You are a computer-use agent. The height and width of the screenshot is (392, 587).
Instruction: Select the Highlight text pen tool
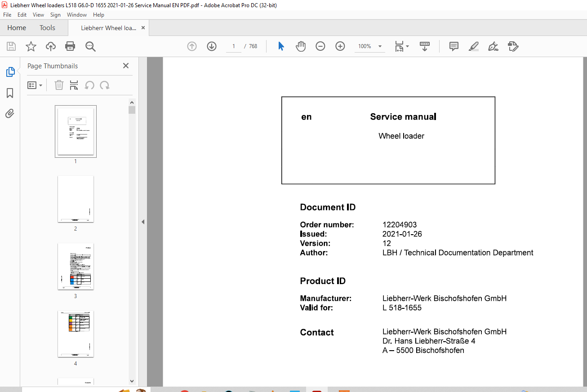point(474,46)
